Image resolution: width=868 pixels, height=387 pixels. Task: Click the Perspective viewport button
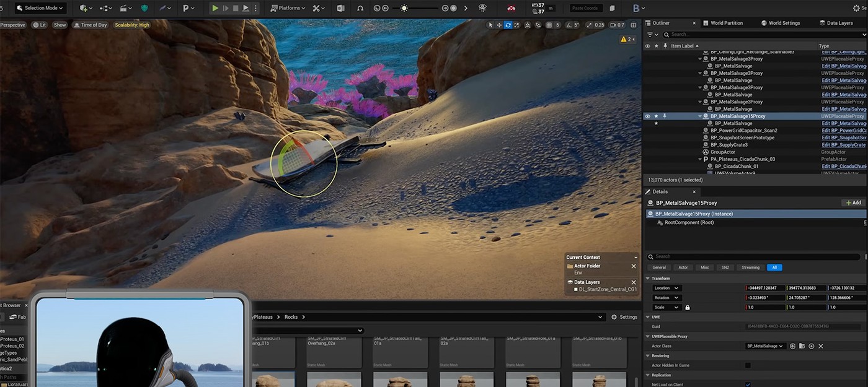click(12, 25)
